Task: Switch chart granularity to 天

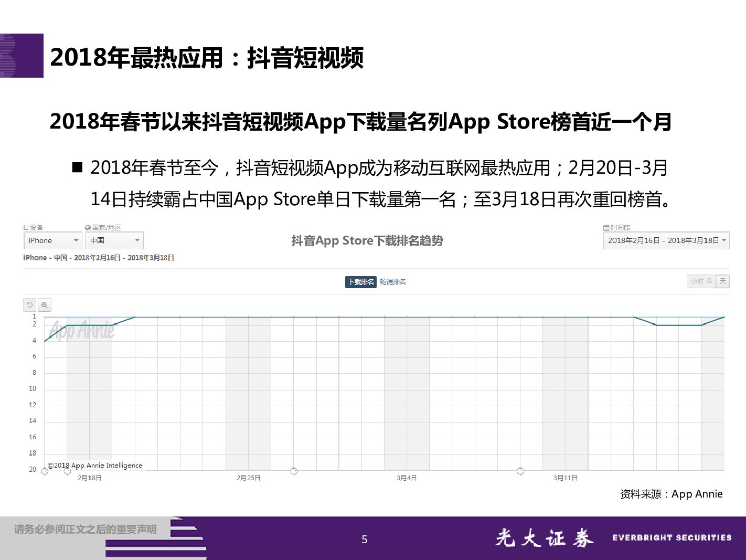Action: 722,281
